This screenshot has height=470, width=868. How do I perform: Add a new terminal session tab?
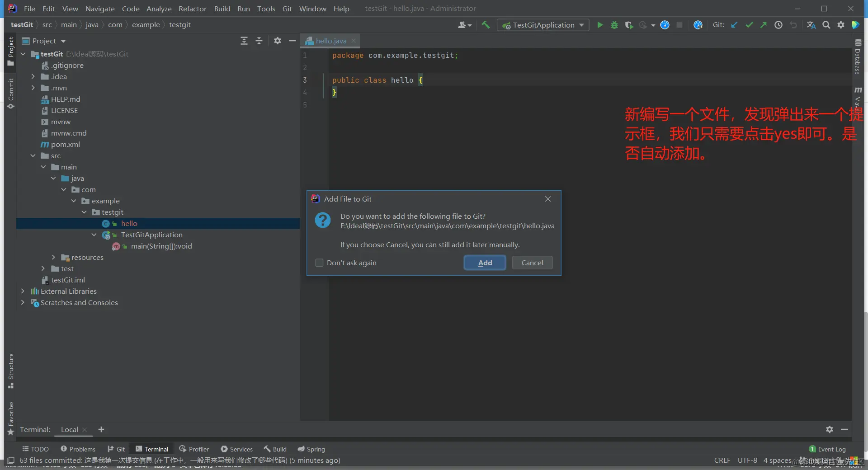[101, 429]
